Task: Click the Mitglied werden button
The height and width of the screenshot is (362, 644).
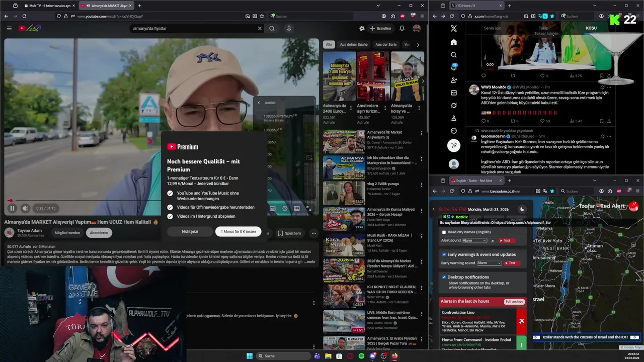Action: [67, 233]
